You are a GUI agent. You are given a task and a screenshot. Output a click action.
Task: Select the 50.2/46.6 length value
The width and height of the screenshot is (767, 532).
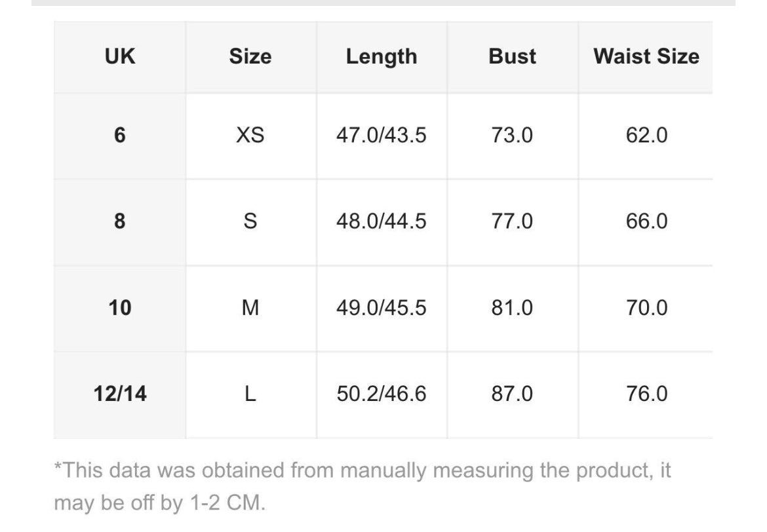[x=381, y=394]
